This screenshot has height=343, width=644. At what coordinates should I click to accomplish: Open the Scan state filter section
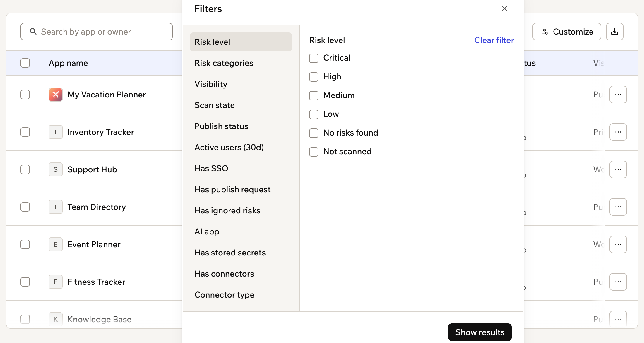(x=241, y=105)
